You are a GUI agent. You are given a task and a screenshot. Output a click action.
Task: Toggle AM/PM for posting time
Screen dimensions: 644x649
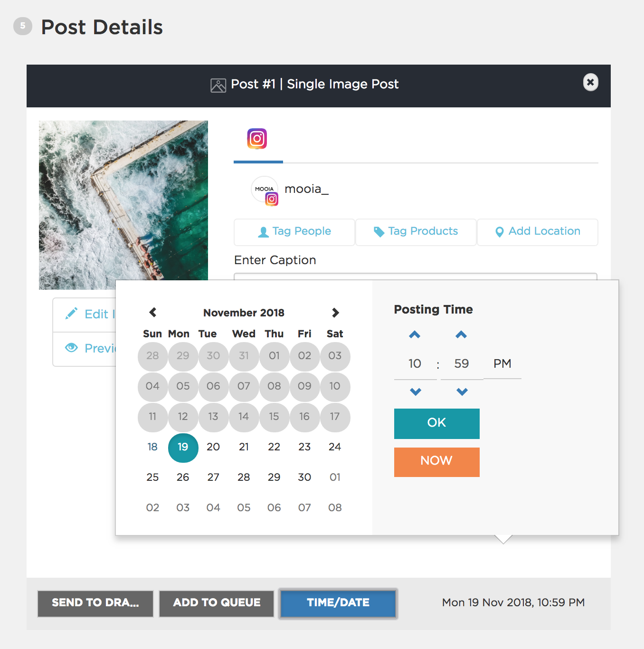coord(502,364)
